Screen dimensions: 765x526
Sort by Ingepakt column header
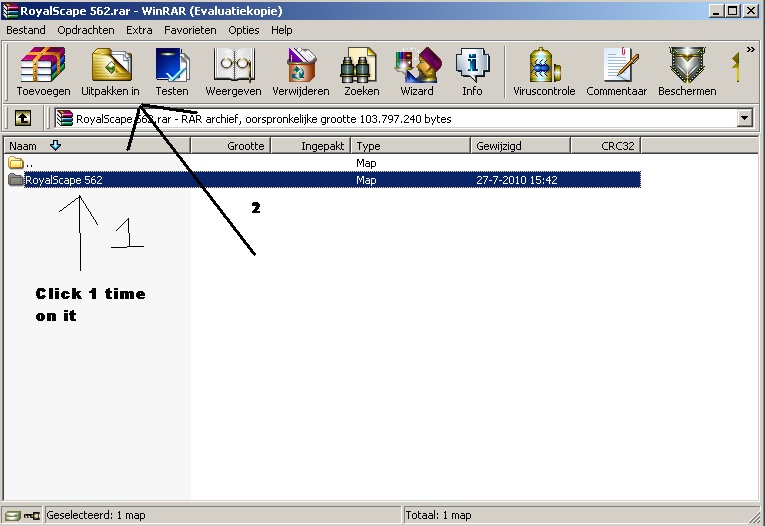point(311,146)
